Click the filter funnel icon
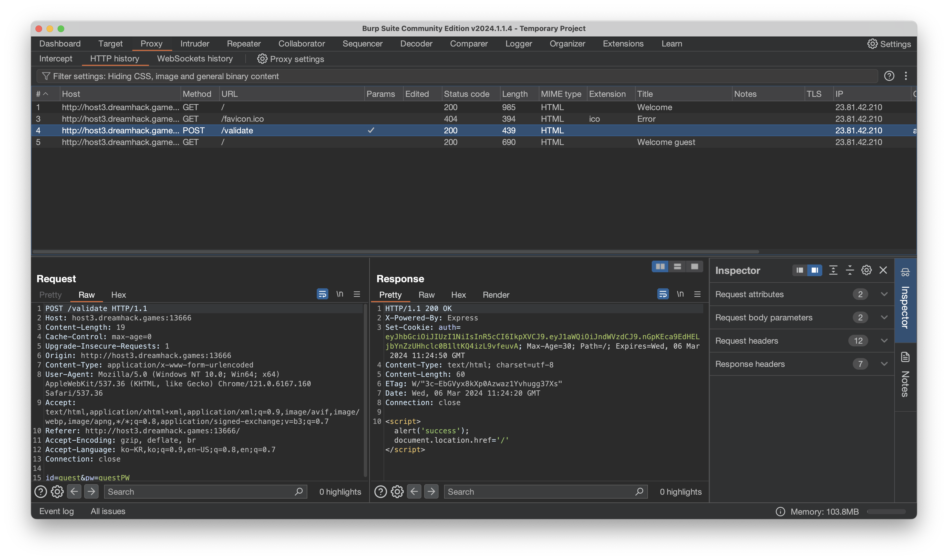The width and height of the screenshot is (948, 560). click(x=46, y=76)
